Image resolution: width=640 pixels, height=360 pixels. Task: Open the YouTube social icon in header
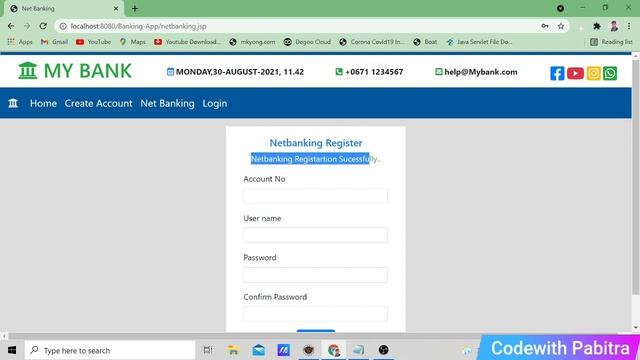(x=575, y=73)
